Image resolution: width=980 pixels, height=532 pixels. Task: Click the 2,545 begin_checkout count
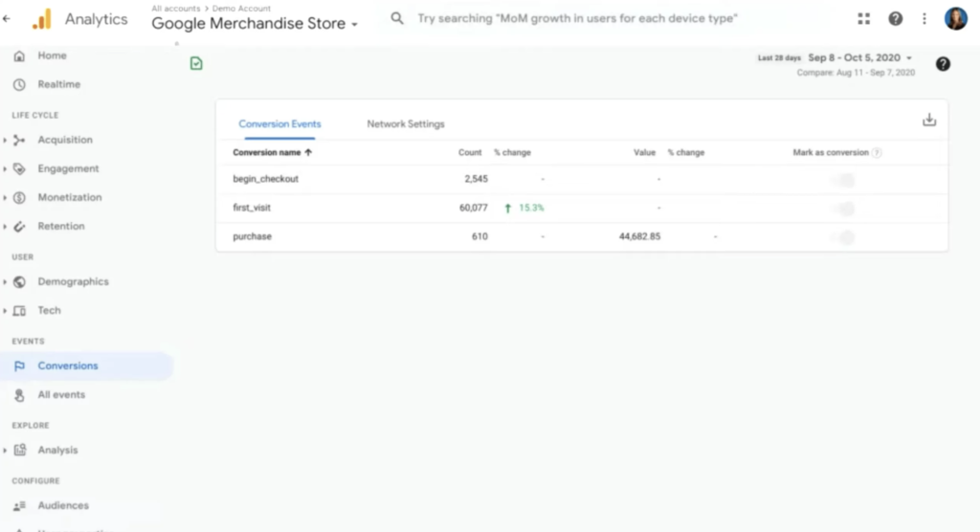tap(477, 179)
